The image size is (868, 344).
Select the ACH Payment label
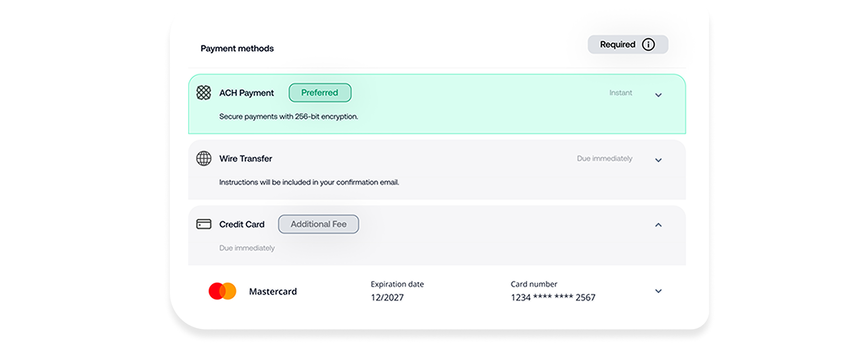(246, 93)
